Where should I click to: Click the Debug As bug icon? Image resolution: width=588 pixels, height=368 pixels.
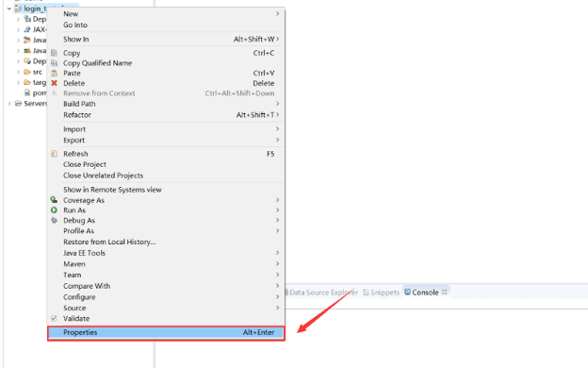tap(54, 220)
